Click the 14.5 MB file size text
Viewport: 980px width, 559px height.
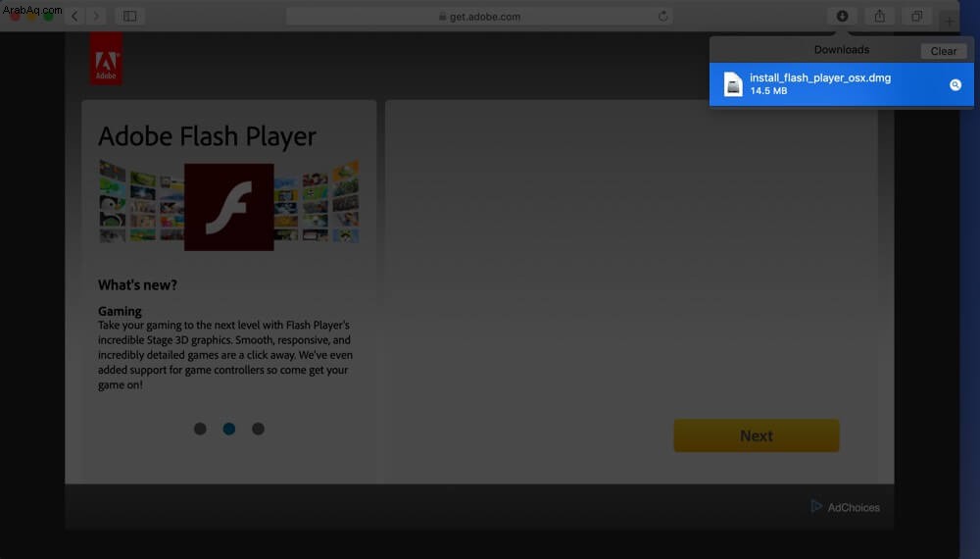tap(768, 91)
